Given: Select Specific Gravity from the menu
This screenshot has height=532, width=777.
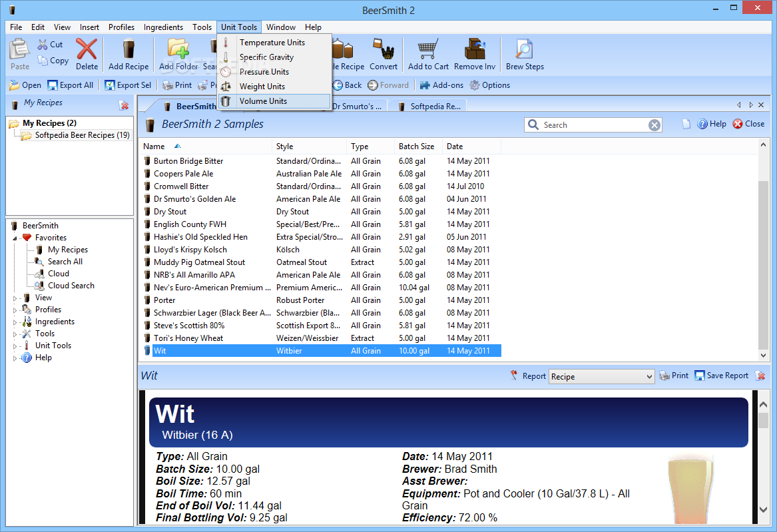Looking at the screenshot, I should [274, 57].
